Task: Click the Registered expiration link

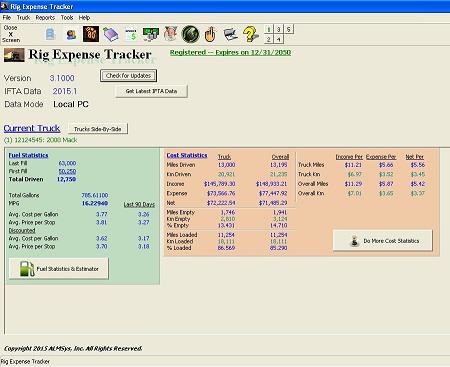Action: 230,52
